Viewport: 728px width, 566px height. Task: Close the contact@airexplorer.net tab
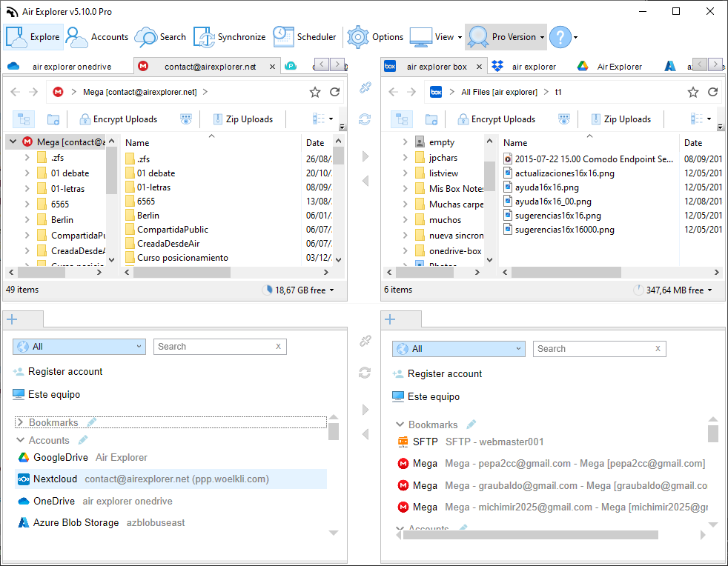[x=273, y=67]
